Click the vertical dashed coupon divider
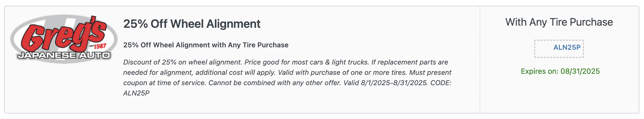The width and height of the screenshot is (644, 119). pos(480,59)
